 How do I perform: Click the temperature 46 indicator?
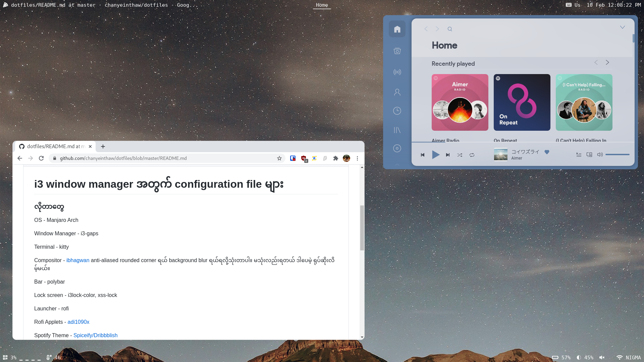point(54,358)
